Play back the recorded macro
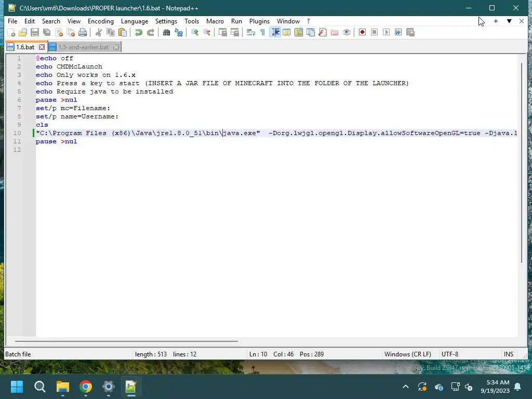 pyautogui.click(x=386, y=32)
